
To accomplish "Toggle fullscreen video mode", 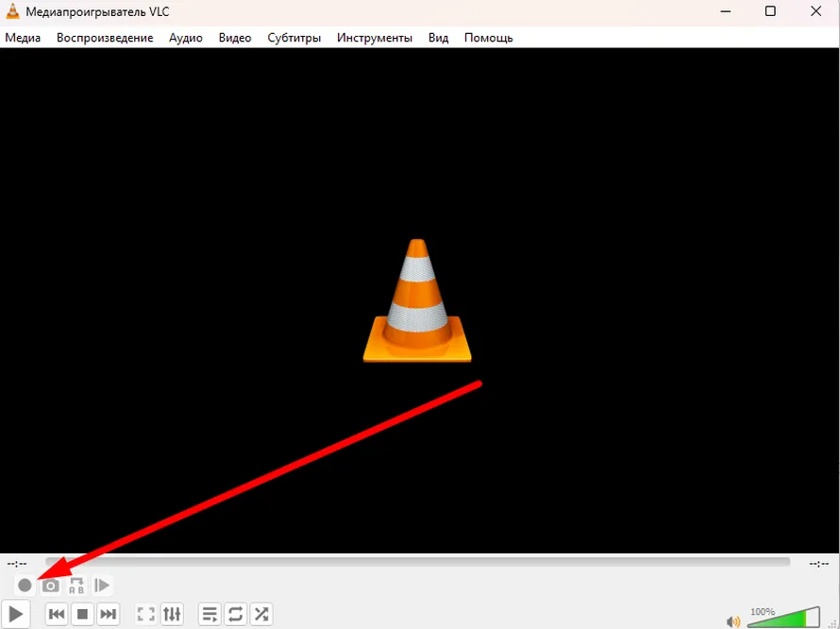I will click(x=145, y=614).
